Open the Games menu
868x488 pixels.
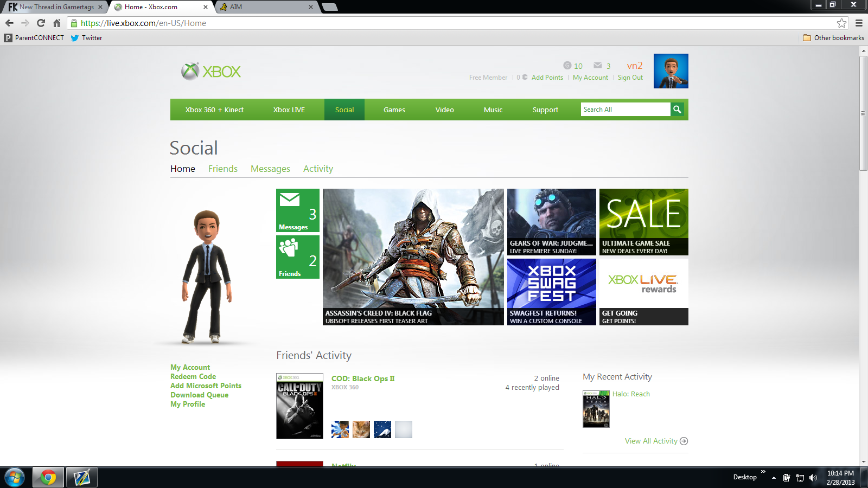pos(394,110)
